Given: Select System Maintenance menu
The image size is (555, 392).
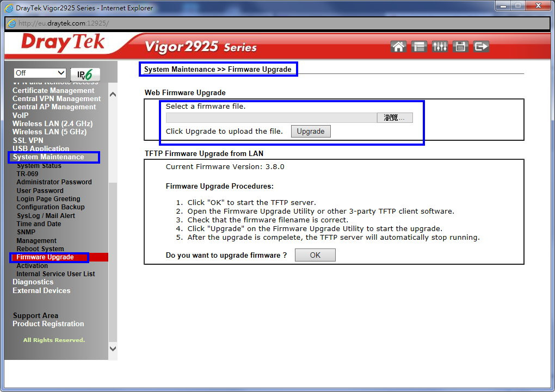Looking at the screenshot, I should 48,157.
